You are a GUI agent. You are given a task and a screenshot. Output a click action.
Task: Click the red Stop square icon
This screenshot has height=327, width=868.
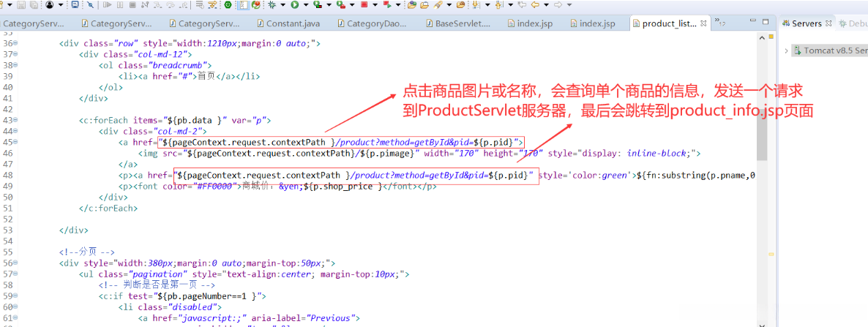[x=364, y=4]
